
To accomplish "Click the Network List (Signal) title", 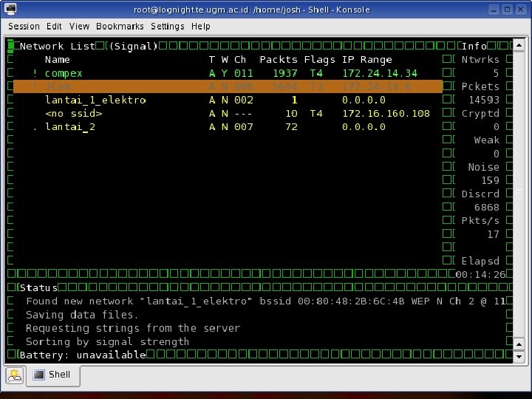I will coord(89,46).
